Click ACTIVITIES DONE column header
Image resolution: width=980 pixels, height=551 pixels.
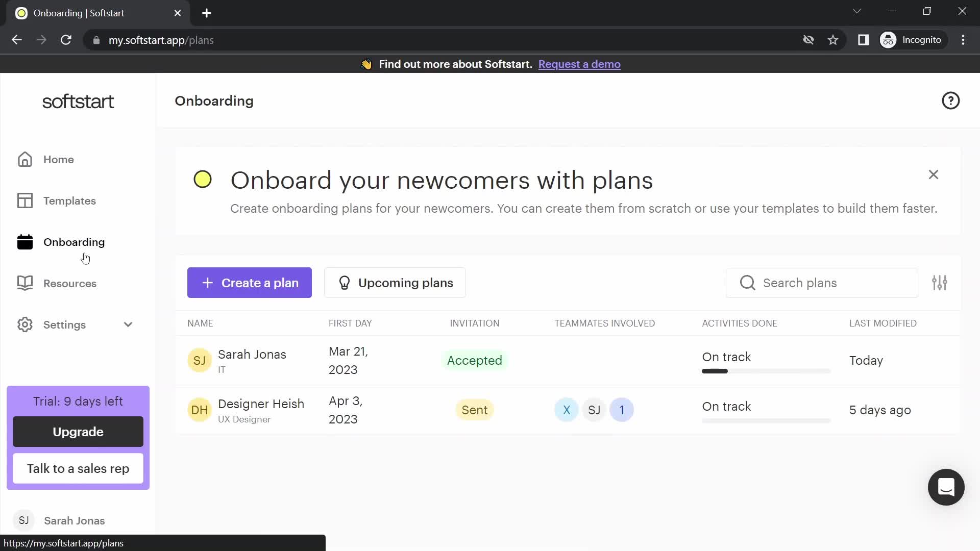click(740, 323)
